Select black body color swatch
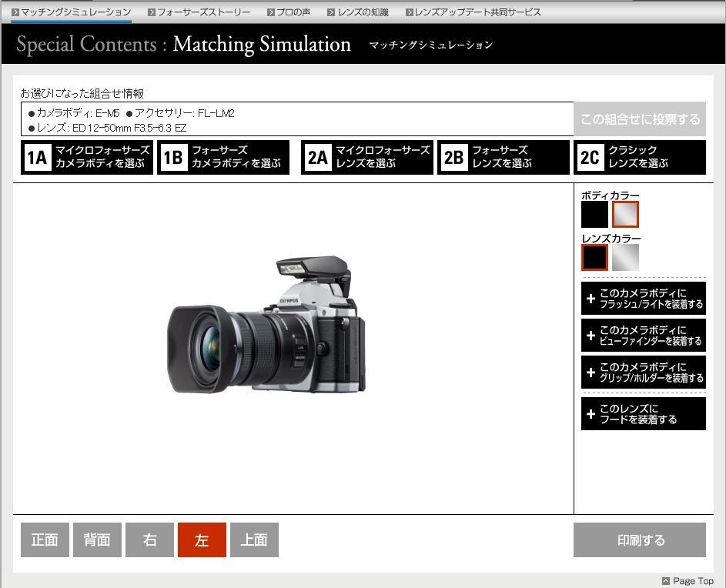 [x=594, y=215]
